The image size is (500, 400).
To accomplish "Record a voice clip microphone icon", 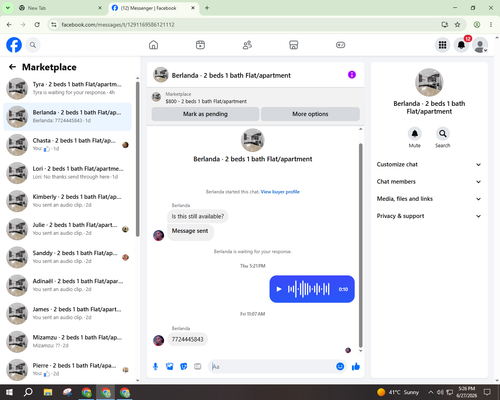I will point(155,367).
